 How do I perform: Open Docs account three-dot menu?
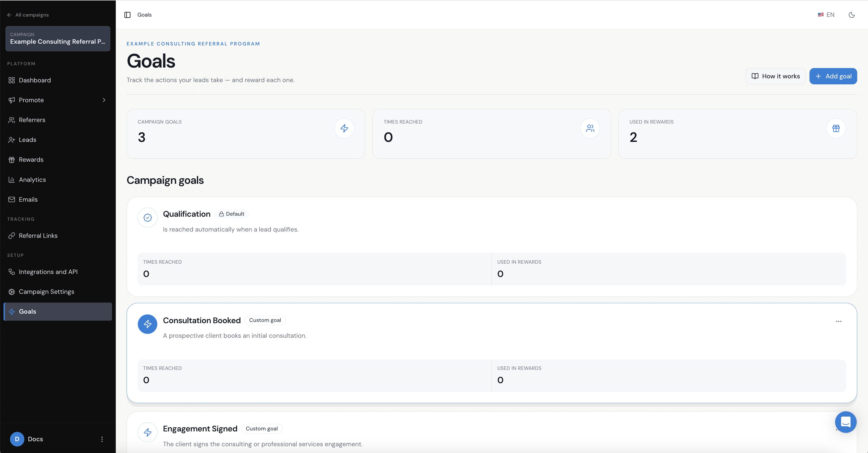[102, 439]
